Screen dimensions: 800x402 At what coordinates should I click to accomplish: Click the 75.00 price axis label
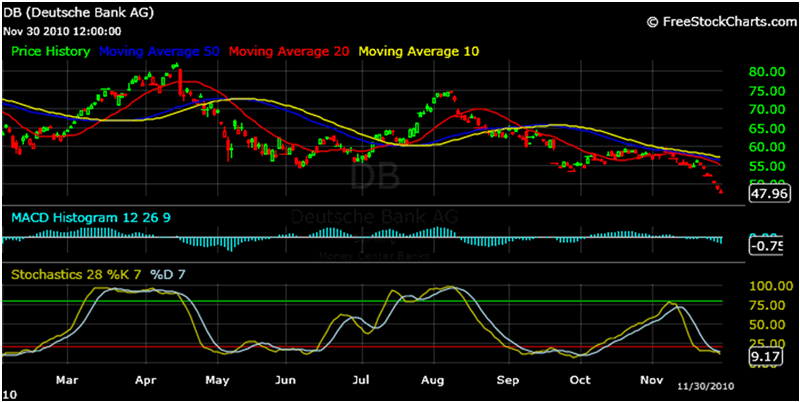(x=767, y=91)
